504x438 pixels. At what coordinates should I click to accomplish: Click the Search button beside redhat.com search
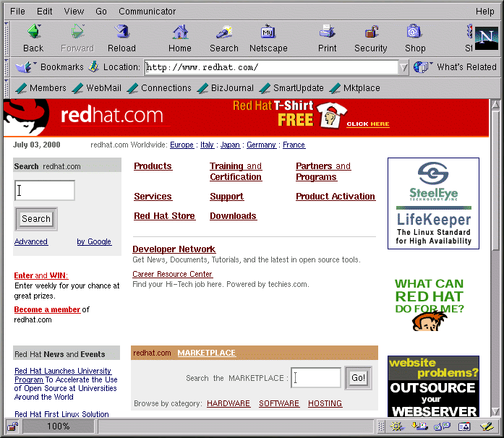[36, 219]
